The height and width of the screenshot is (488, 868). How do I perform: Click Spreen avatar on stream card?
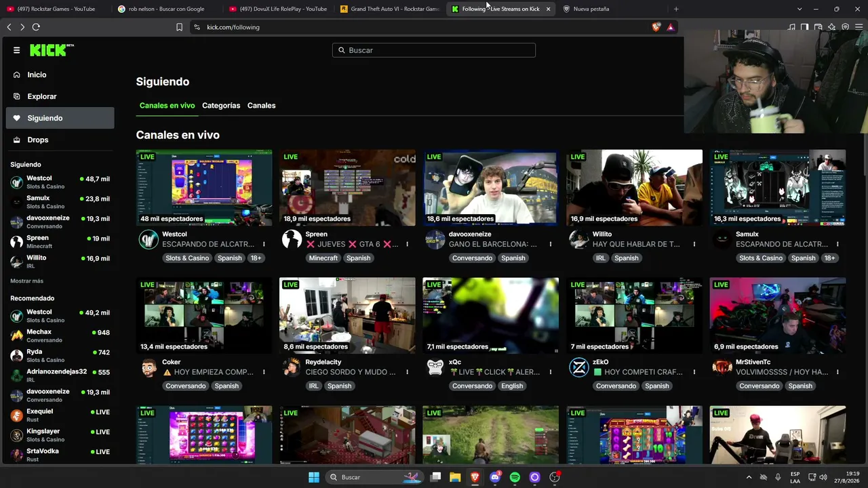pyautogui.click(x=292, y=239)
